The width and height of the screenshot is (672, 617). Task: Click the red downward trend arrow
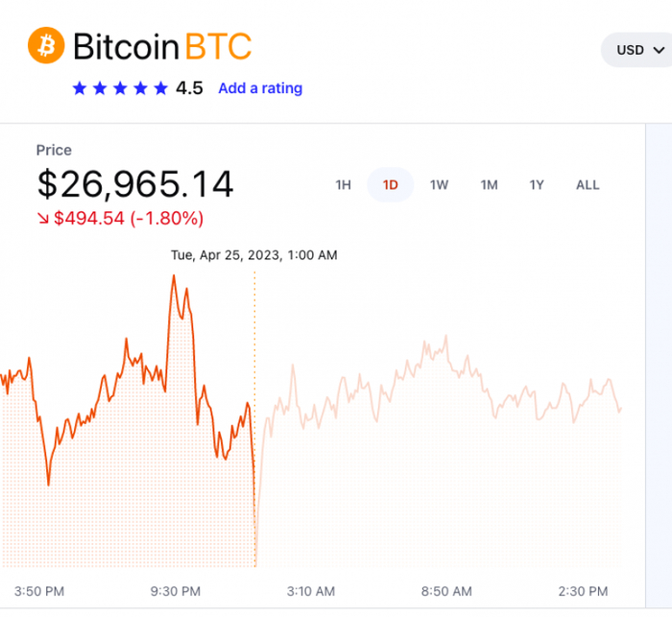point(43,219)
